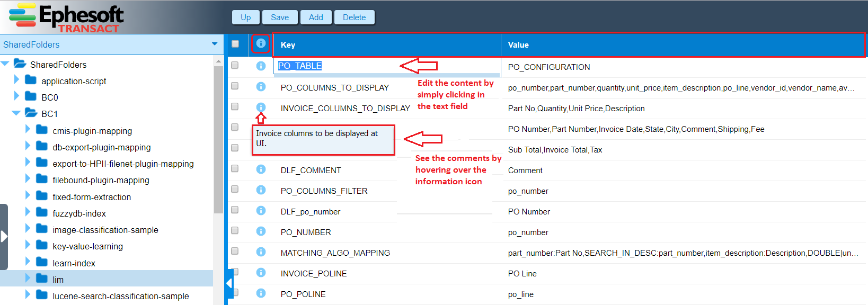The image size is (868, 305).
Task: Click info icon for INVOICE_POLINE row
Action: [261, 272]
